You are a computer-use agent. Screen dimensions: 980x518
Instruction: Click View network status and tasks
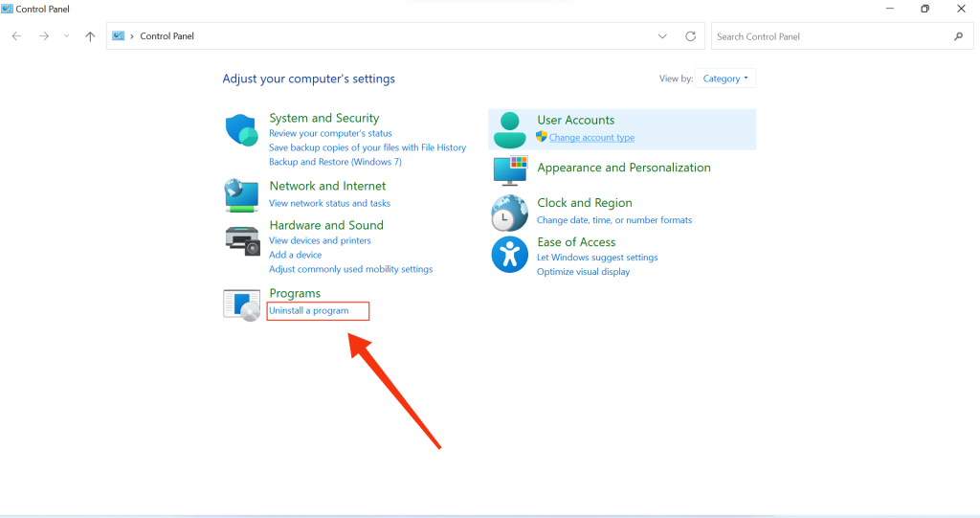coord(329,203)
